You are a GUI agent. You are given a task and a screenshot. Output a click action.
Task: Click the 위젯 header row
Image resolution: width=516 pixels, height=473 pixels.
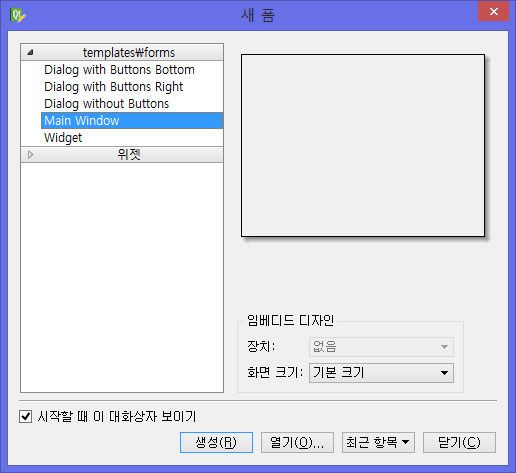click(x=122, y=154)
